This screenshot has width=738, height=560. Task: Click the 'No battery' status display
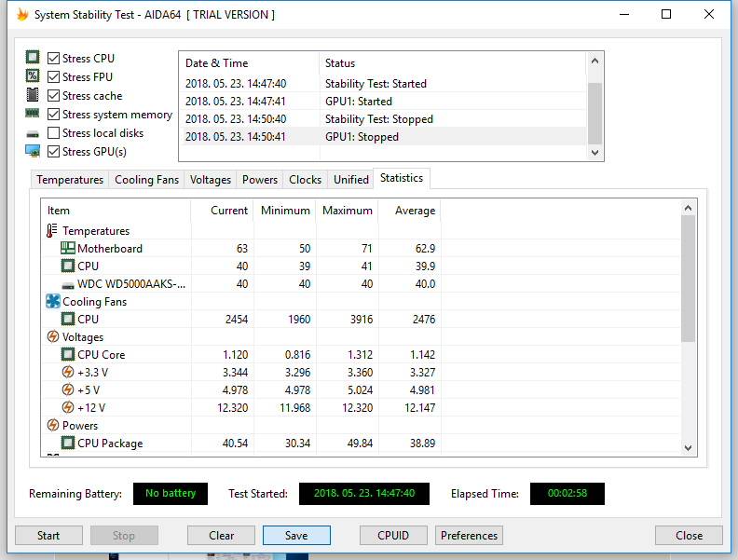tap(171, 493)
